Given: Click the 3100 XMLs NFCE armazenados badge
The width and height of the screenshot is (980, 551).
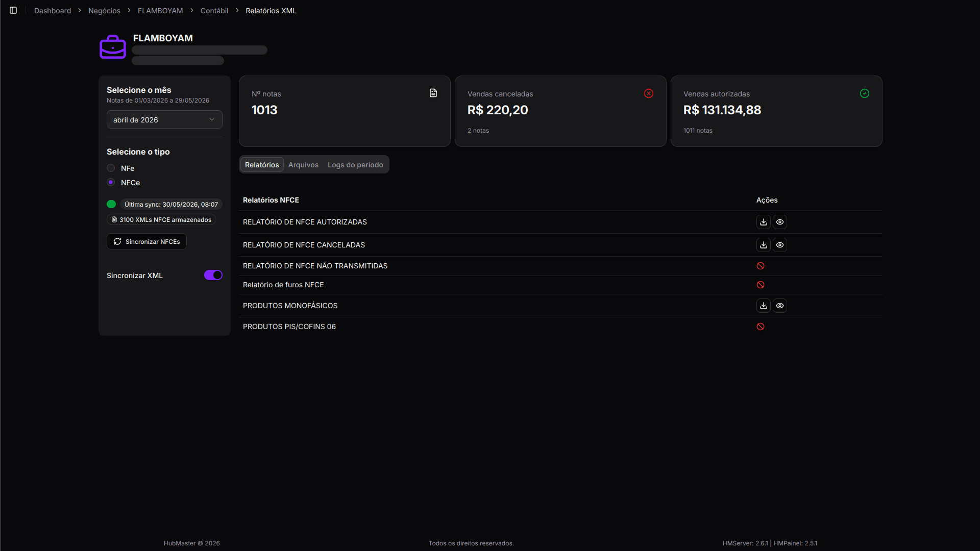Looking at the screenshot, I should point(161,220).
